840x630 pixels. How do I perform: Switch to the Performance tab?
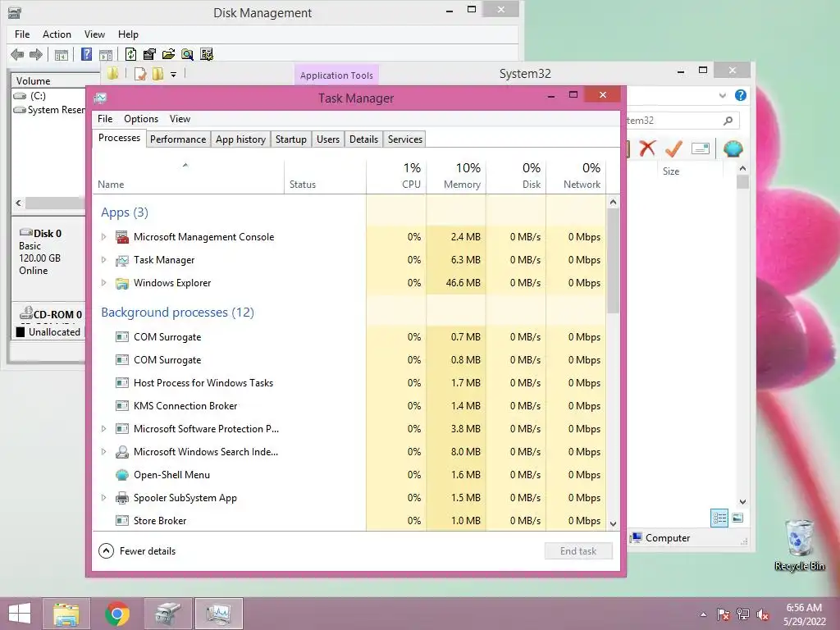click(x=178, y=139)
